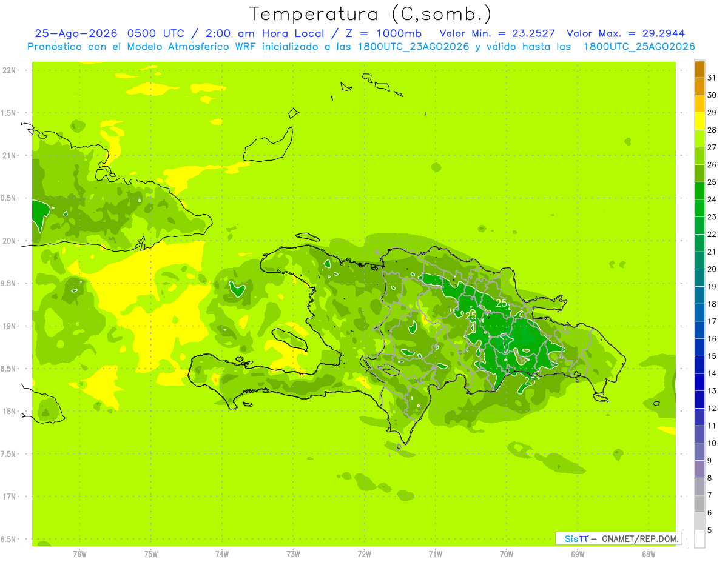Pick the purple legend swatch between 8 and 9
728x562 pixels.
(x=699, y=469)
